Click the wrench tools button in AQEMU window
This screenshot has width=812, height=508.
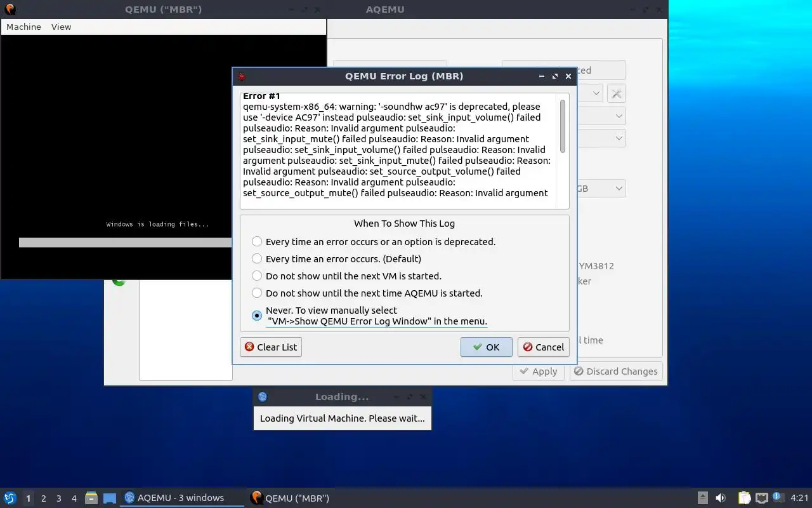pos(616,94)
